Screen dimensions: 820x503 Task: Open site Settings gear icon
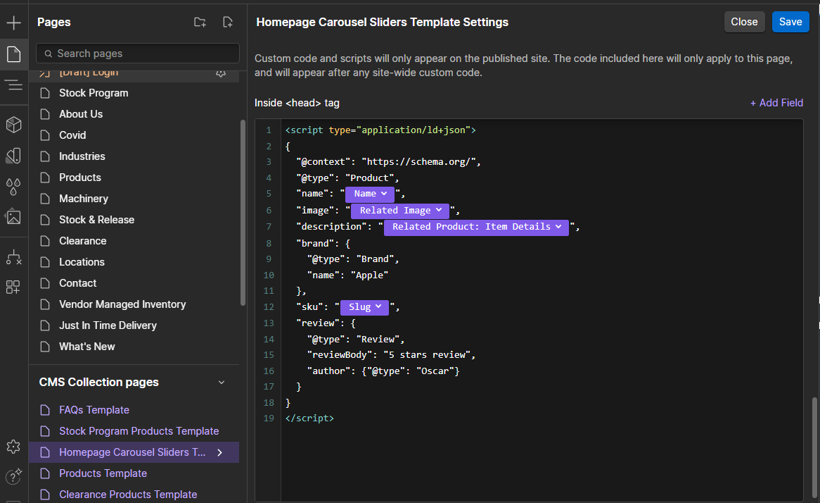click(x=14, y=446)
